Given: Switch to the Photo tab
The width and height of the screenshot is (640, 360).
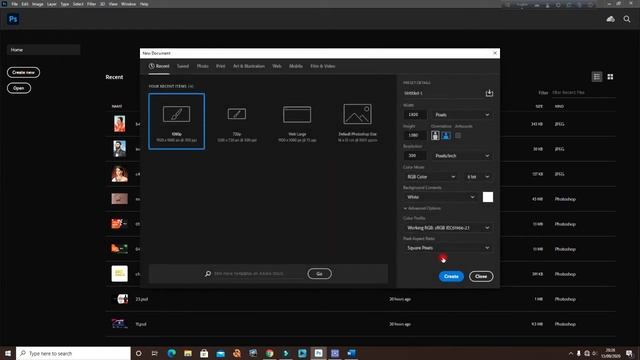Looking at the screenshot, I should coord(202,66).
